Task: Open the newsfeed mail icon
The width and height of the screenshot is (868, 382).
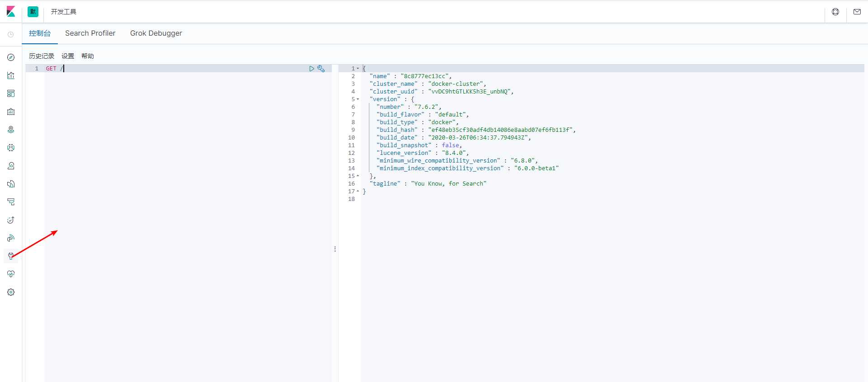Action: point(857,12)
